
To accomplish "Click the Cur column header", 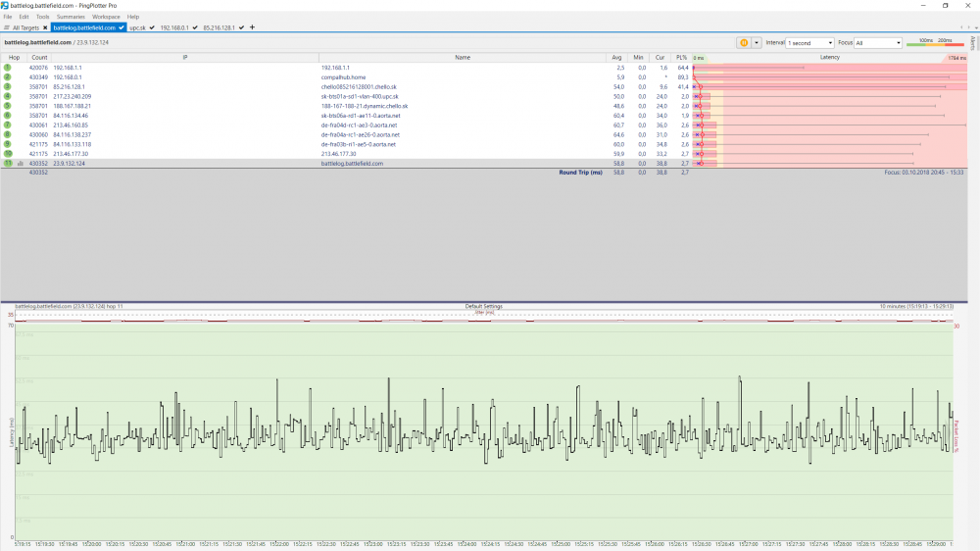I will [660, 58].
